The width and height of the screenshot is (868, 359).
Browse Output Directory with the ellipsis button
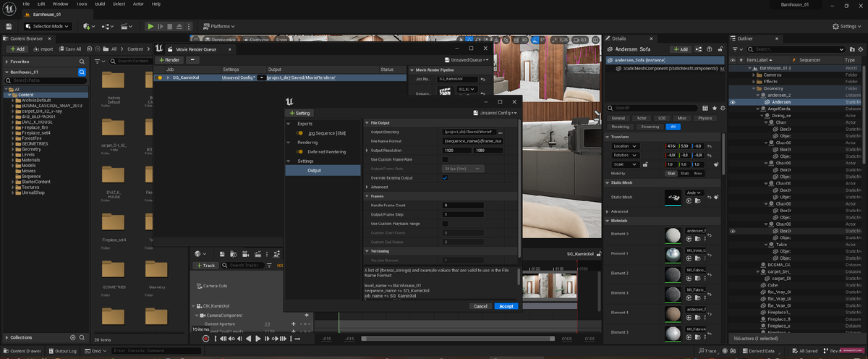point(499,132)
